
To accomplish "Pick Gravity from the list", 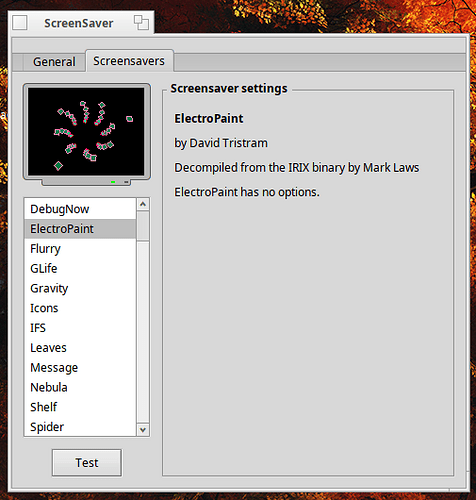I will (x=80, y=288).
